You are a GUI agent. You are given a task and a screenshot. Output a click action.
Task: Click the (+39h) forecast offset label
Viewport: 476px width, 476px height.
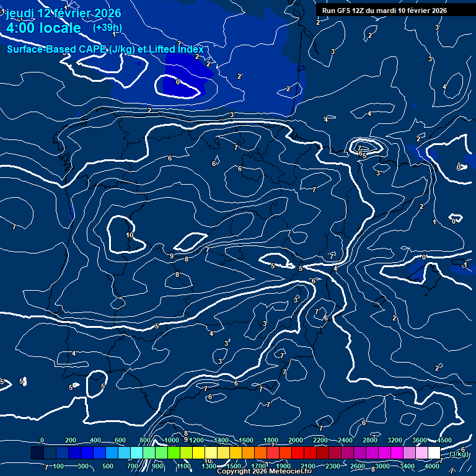tap(107, 28)
